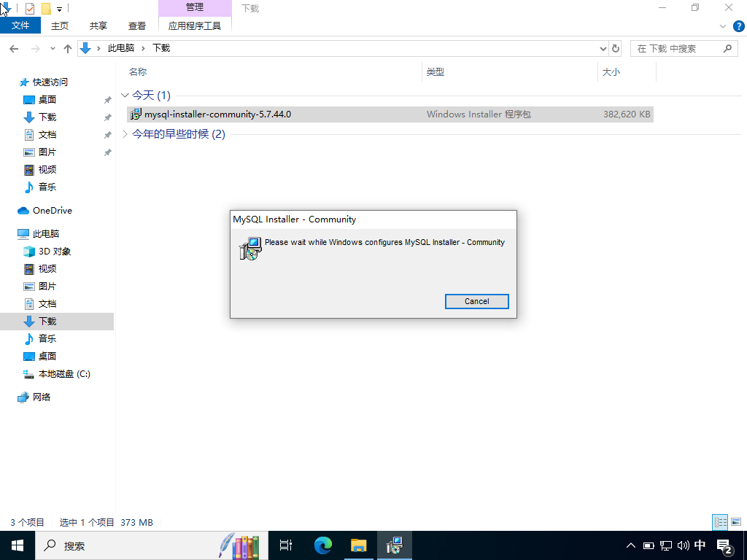
Task: Expand the 今年的早些时候 (2) group
Action: point(125,134)
